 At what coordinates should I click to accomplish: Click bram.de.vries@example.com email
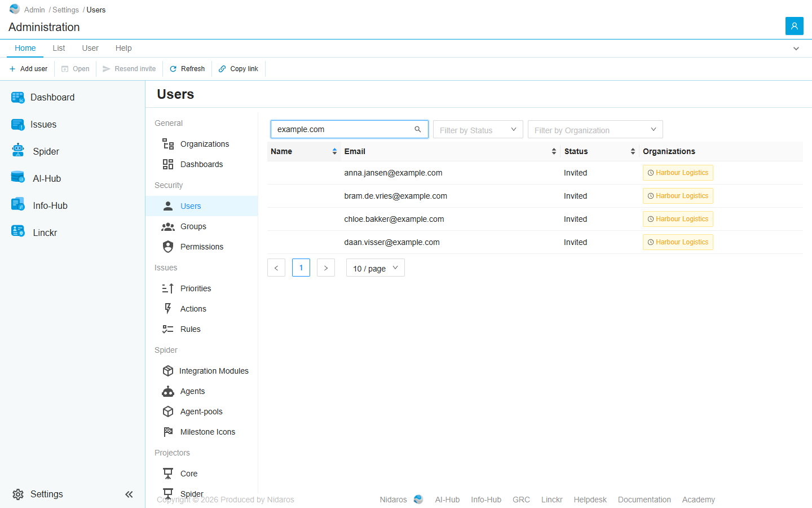click(x=395, y=196)
